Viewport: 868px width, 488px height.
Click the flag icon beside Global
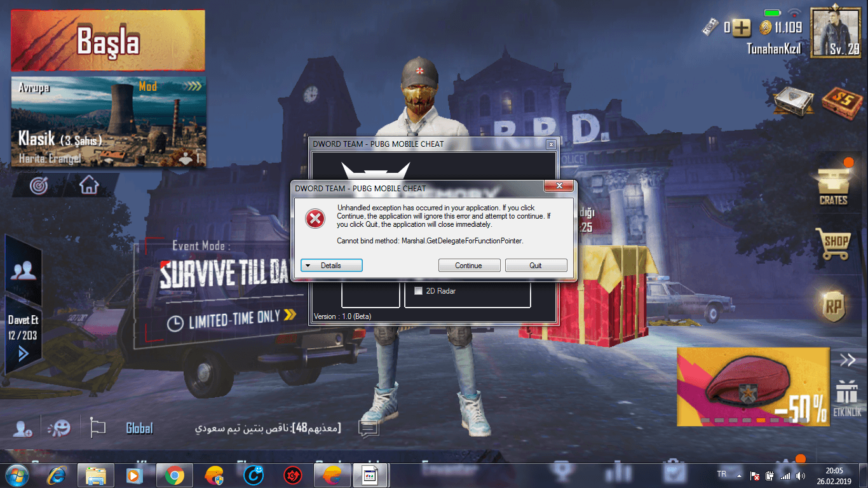(x=98, y=428)
